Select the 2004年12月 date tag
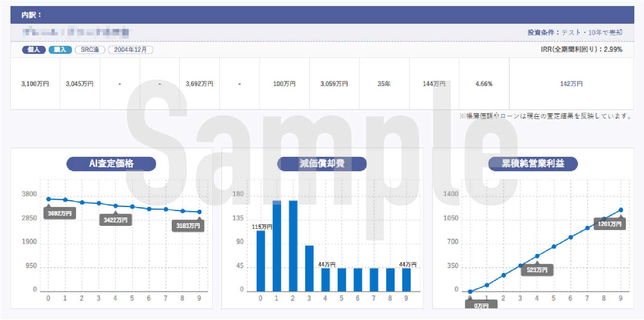The width and height of the screenshot is (644, 320). pyautogui.click(x=130, y=49)
